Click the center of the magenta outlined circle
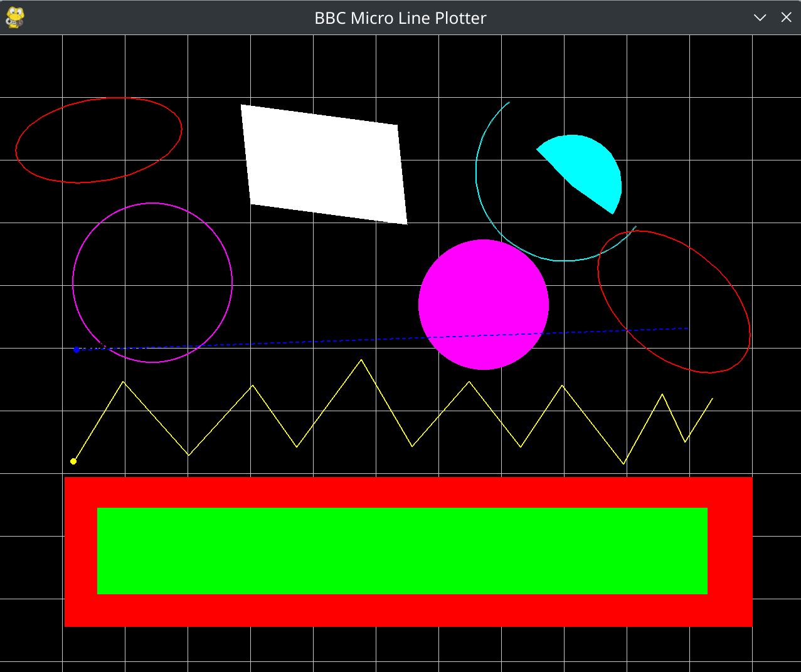 (x=152, y=283)
